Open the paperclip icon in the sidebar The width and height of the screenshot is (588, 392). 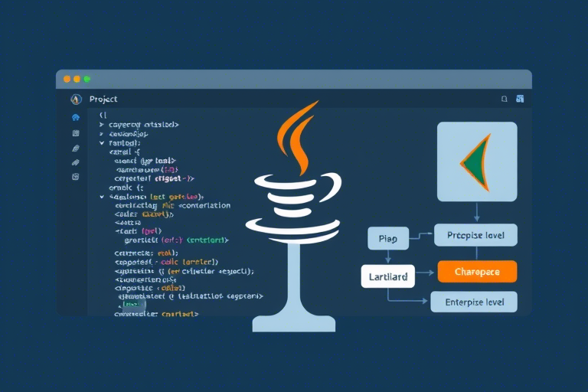[x=76, y=162]
